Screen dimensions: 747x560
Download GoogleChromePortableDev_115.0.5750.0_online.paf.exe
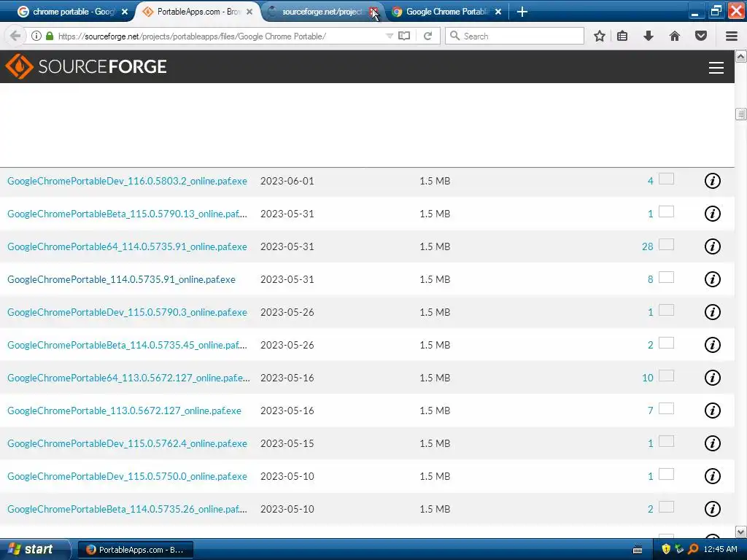pos(127,477)
